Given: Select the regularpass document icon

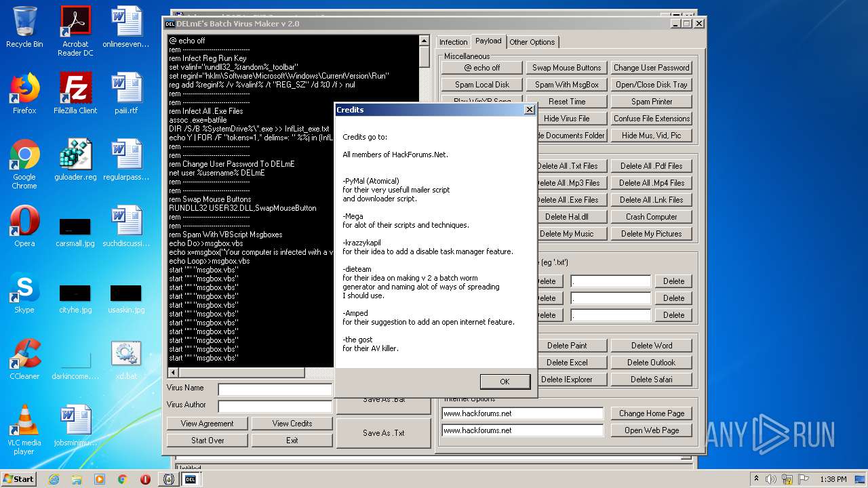Looking at the screenshot, I should 126,160.
